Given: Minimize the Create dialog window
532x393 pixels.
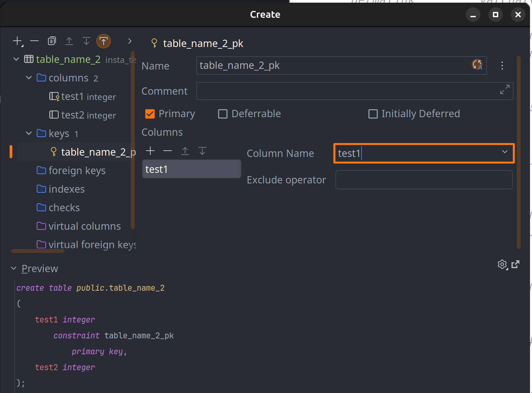Looking at the screenshot, I should pos(473,15).
